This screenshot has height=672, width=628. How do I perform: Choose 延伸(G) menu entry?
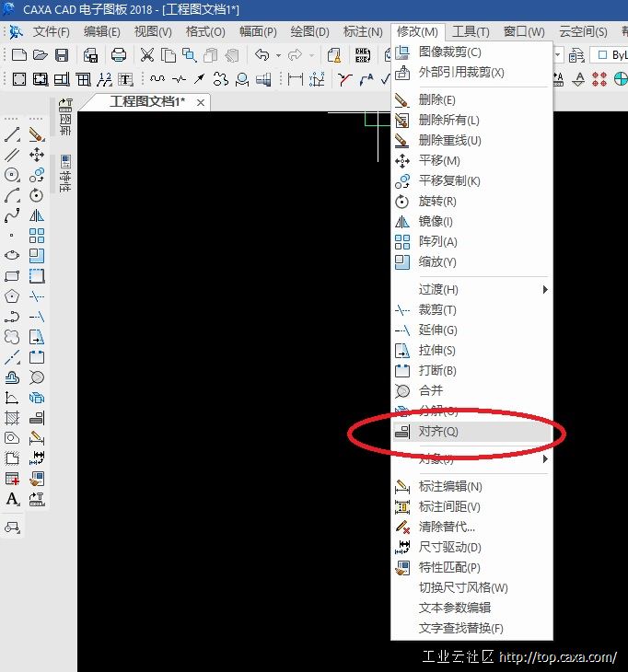[x=472, y=330]
